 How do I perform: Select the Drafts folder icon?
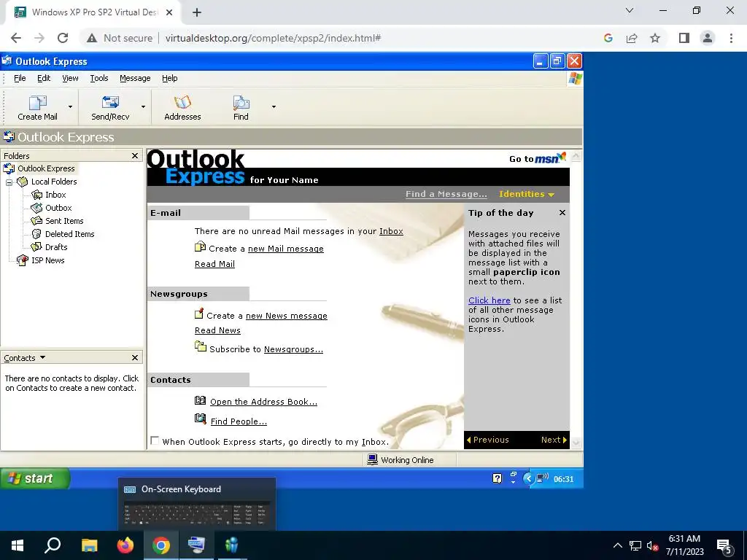coord(36,247)
